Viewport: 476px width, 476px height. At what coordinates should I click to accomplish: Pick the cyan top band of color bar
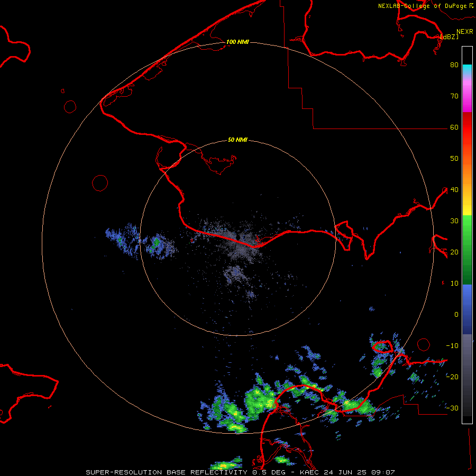467,69
